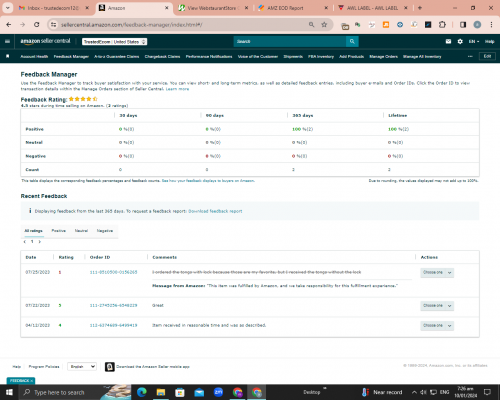Screen dimensions: 500x400
Task: Open the Program Policies footer link
Action: pos(44,367)
